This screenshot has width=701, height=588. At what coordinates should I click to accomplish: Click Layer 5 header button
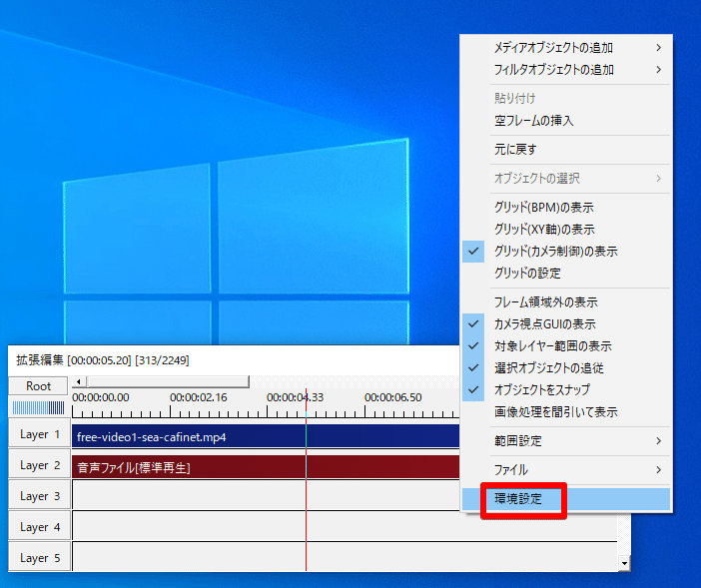(x=39, y=557)
